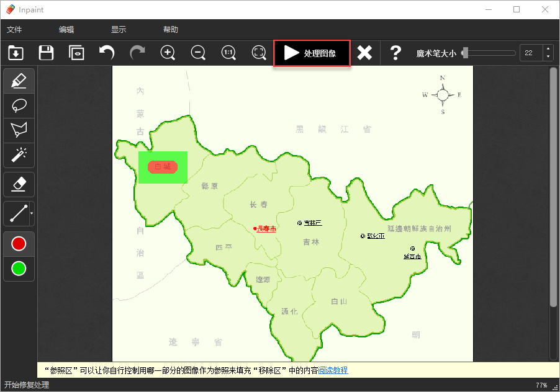
Task: Click the 开始修复处理 status bar text
Action: pyautogui.click(x=27, y=385)
